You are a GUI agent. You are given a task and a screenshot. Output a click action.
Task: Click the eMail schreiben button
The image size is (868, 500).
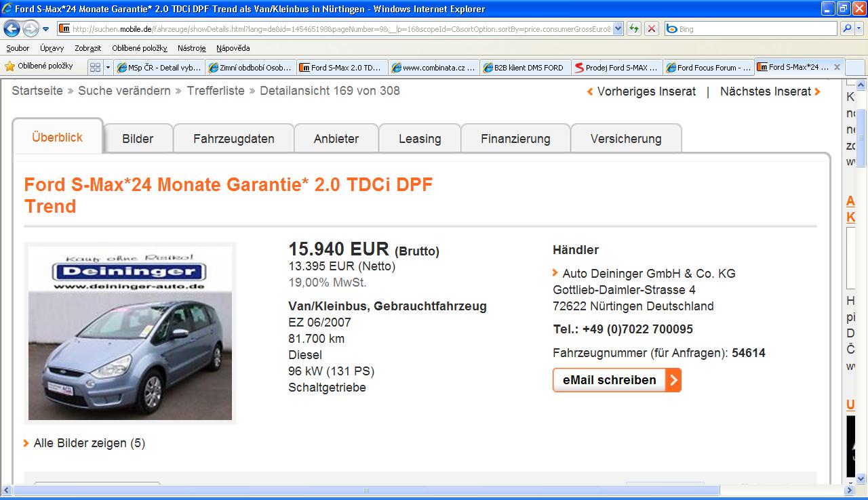click(x=616, y=380)
